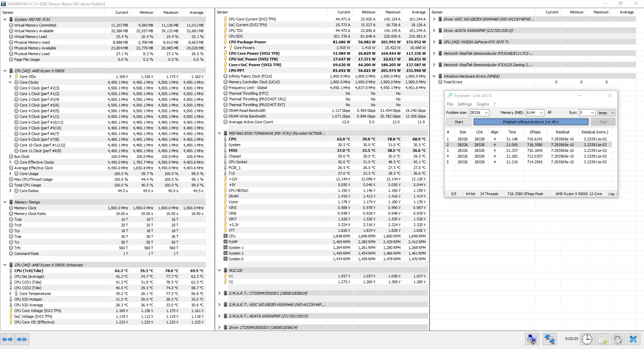Click the lightning icon beside CPU Package Power
Screen dimensions: 644x349
[226, 42]
